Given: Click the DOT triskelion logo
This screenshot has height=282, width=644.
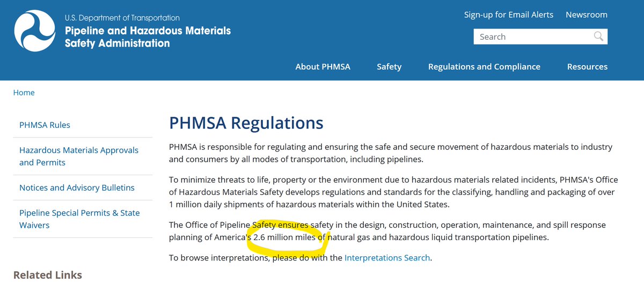Looking at the screenshot, I should point(34,31).
